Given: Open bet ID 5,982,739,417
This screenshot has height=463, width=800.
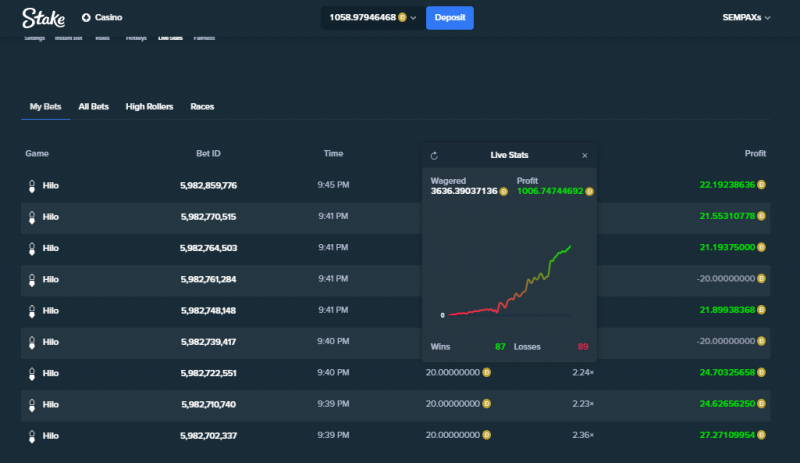Looking at the screenshot, I should pos(208,342).
